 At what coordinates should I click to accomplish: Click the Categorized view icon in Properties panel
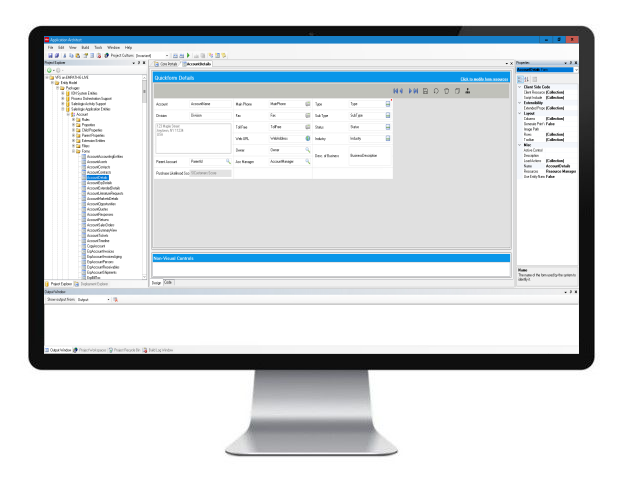pos(520,79)
